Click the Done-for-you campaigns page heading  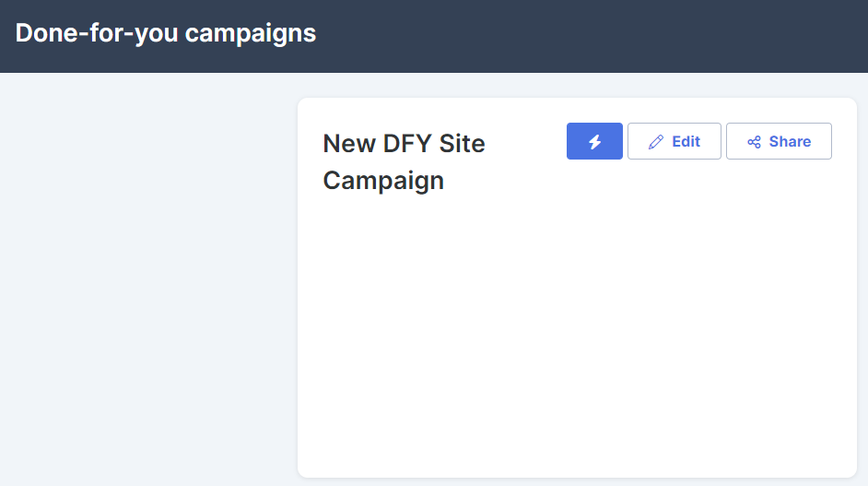(x=166, y=33)
